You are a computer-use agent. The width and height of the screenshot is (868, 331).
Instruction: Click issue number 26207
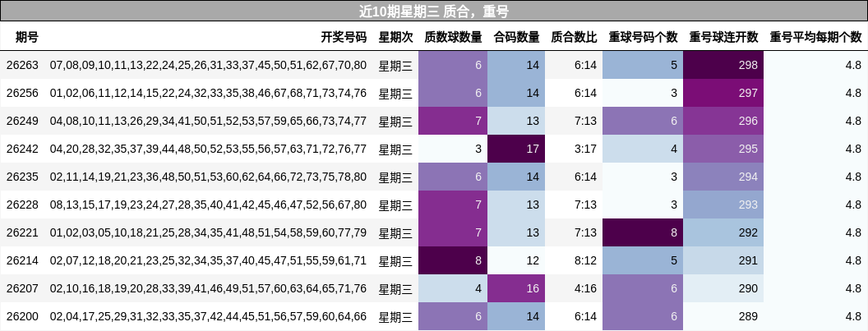(x=23, y=289)
